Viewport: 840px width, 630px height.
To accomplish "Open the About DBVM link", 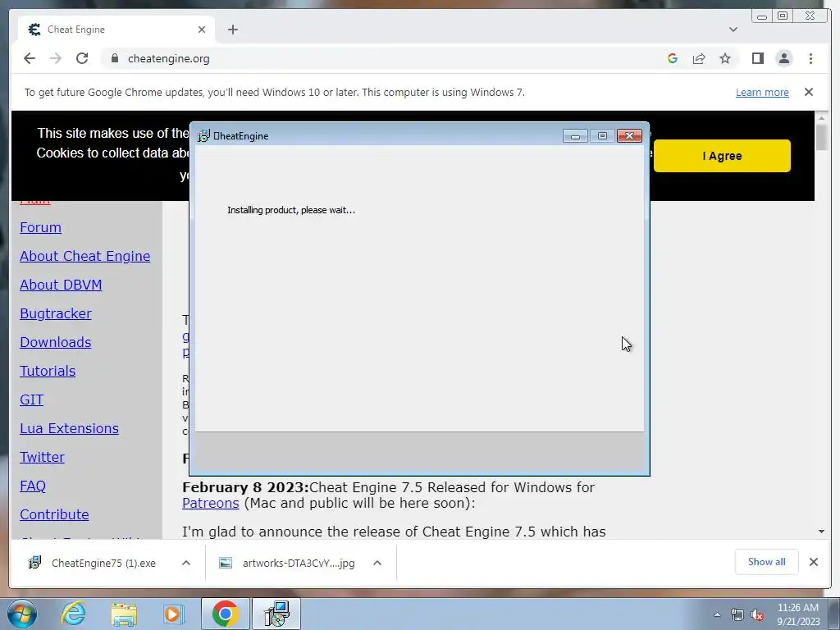I will point(61,285).
